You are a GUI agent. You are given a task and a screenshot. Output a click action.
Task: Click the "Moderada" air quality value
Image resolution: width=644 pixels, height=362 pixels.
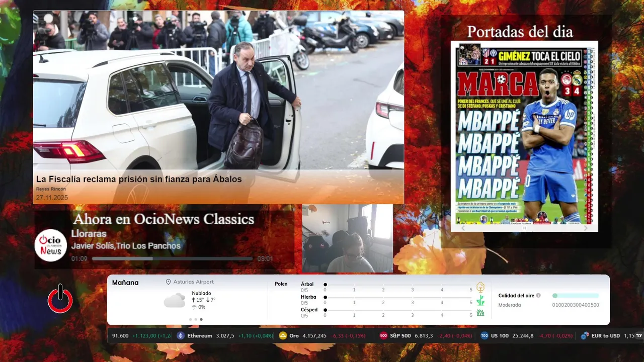510,305
